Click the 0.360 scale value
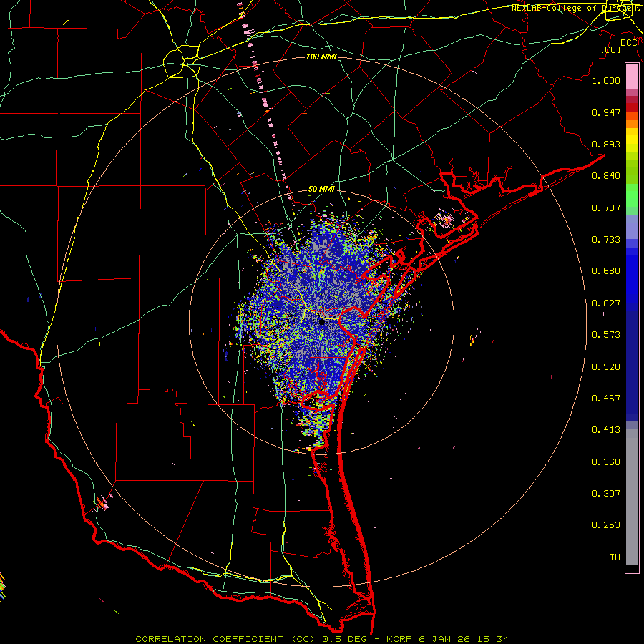 (606, 462)
